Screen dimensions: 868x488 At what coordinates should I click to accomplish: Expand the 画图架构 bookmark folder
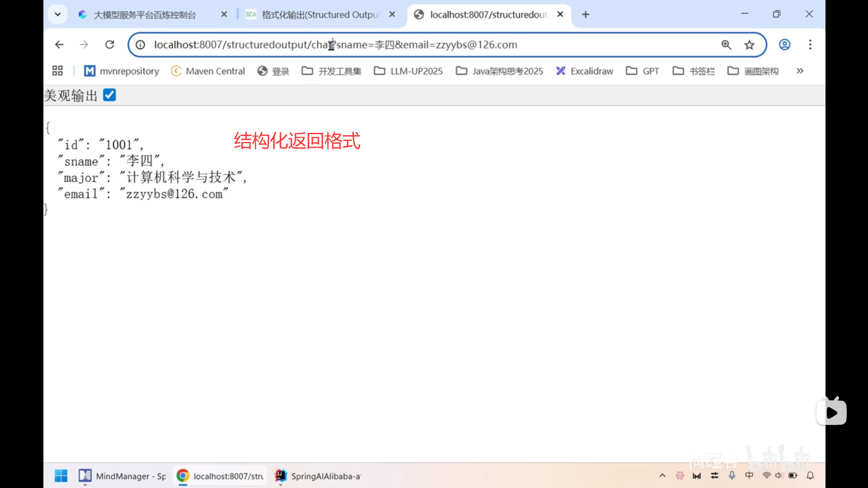point(753,71)
